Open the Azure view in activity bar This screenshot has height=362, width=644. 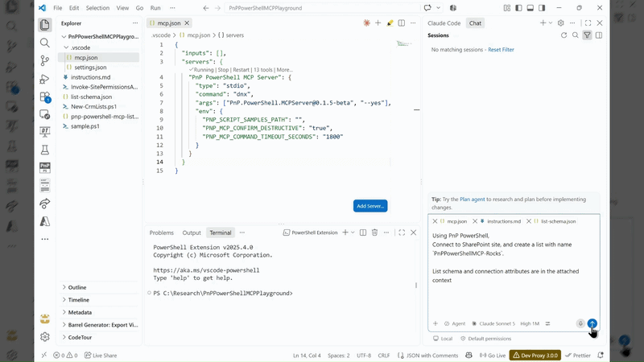(45, 222)
